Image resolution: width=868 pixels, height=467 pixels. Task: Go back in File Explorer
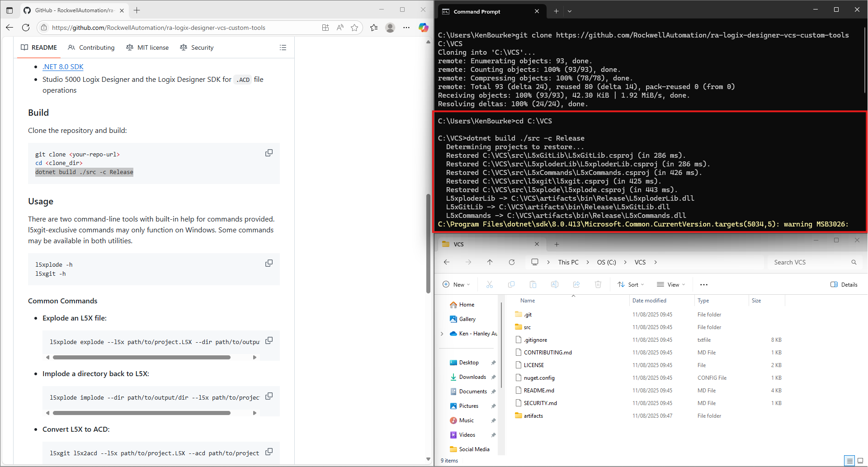[447, 262]
